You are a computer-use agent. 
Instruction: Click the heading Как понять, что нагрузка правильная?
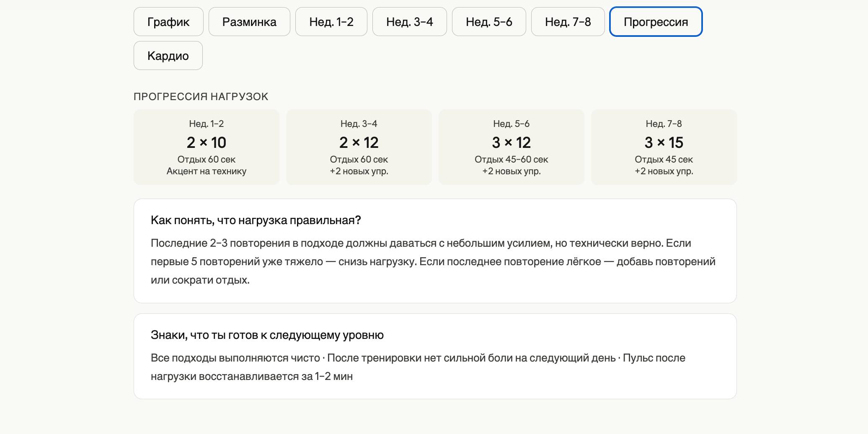256,220
